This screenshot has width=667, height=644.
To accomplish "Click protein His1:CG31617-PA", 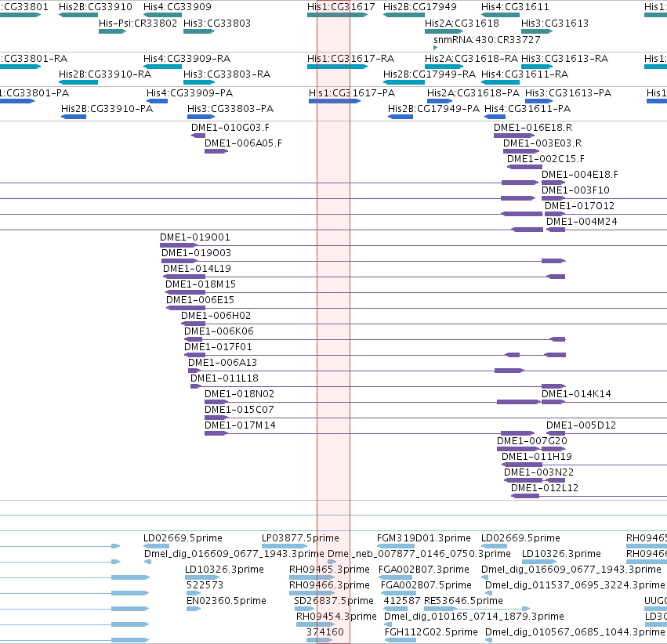I will click(x=335, y=101).
